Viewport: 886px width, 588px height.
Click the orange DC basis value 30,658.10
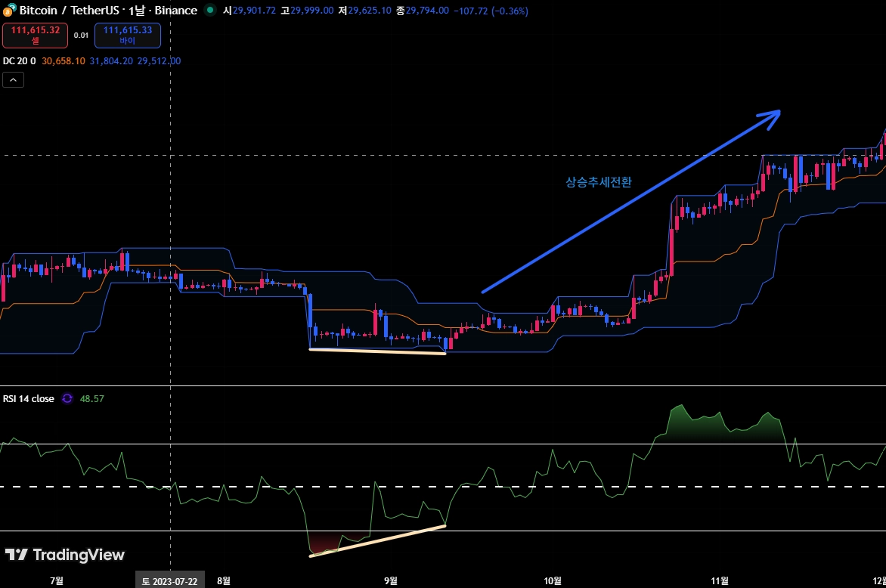tap(64, 61)
